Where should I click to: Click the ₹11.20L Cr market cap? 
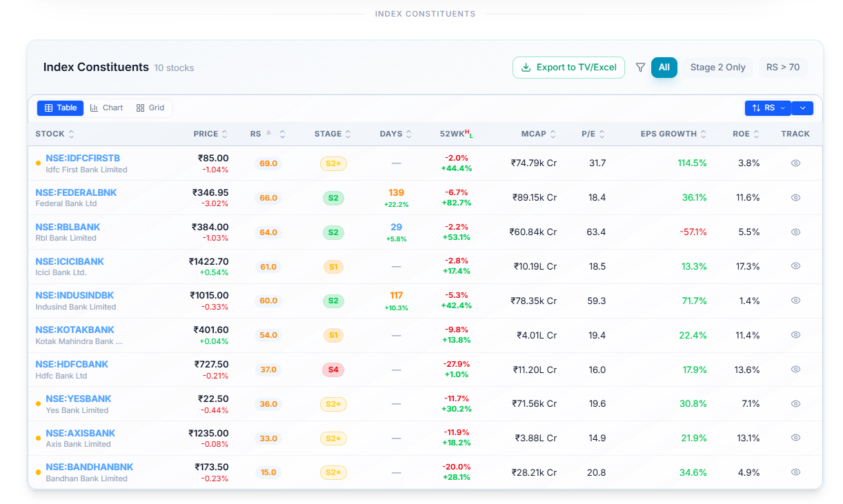click(x=535, y=370)
